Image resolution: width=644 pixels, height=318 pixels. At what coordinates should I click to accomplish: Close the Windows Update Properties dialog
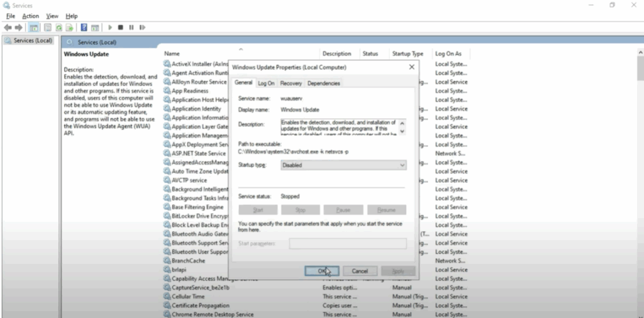411,67
